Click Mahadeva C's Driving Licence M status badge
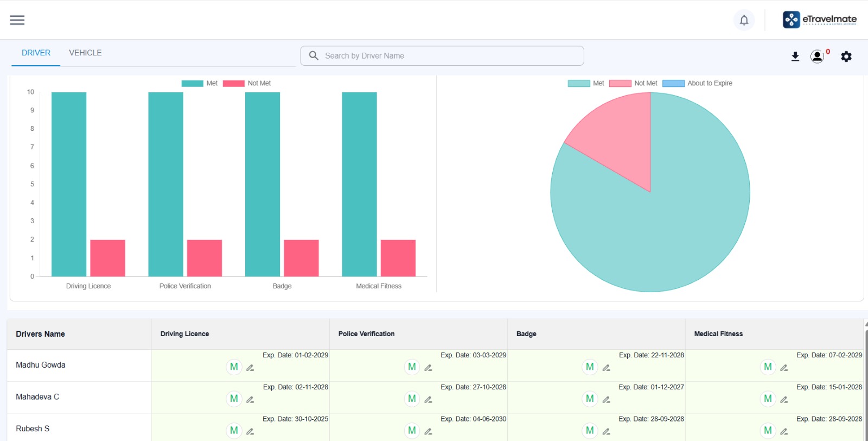Screen dimensions: 868x441 pos(234,399)
